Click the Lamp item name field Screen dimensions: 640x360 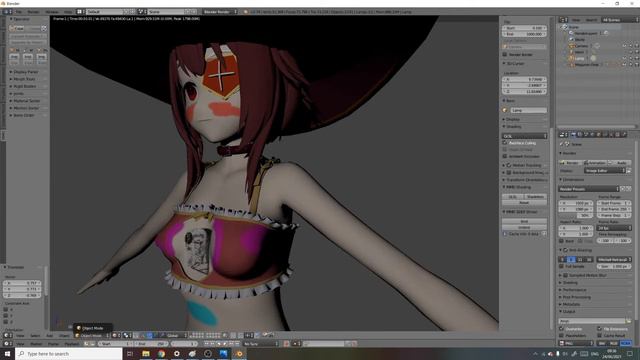point(529,110)
